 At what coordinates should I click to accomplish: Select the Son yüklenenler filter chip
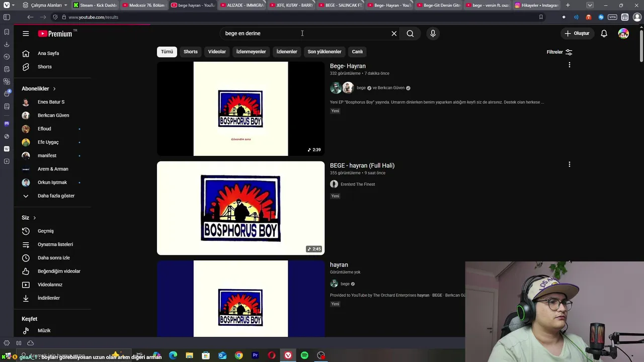coord(325,52)
